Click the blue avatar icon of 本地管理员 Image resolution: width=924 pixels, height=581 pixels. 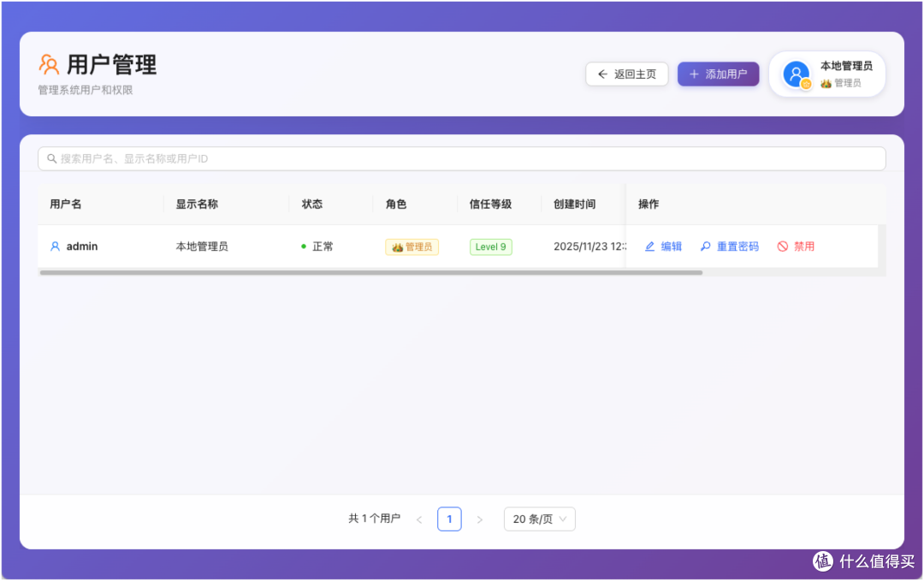797,74
